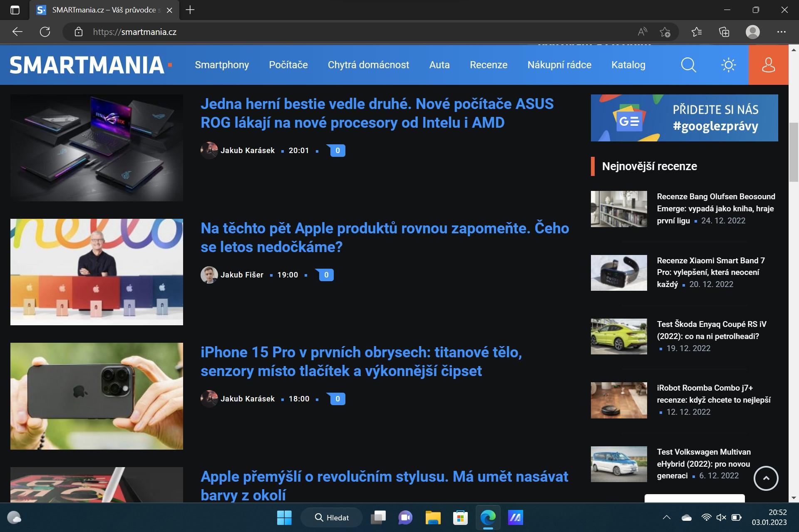799x532 pixels.
Task: Open Microsoft Store on taskbar
Action: click(460, 518)
